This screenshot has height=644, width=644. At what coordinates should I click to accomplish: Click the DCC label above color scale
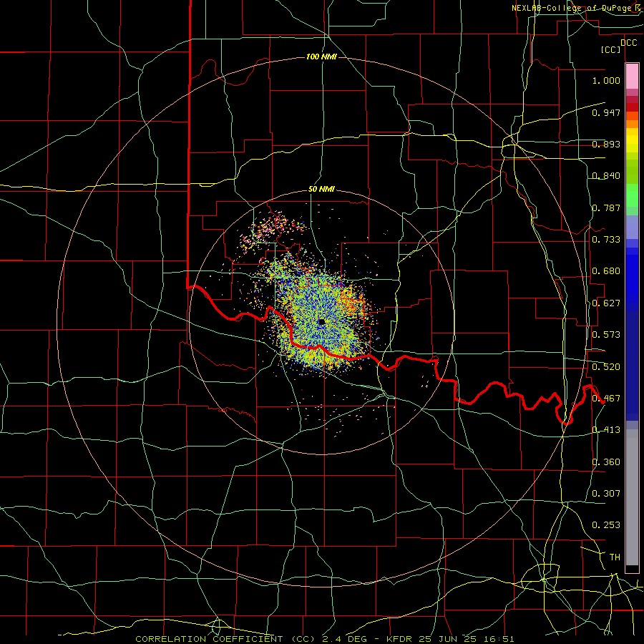(x=628, y=43)
